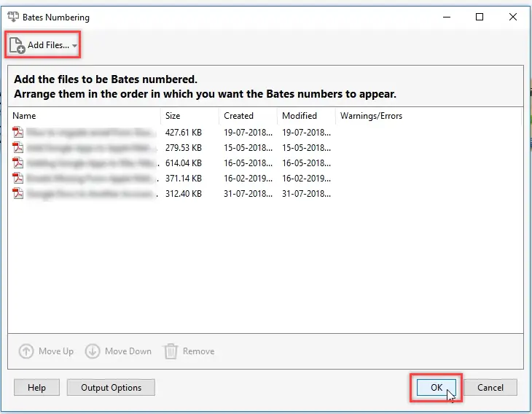Click the Move Down button
The image size is (532, 414).
click(118, 351)
